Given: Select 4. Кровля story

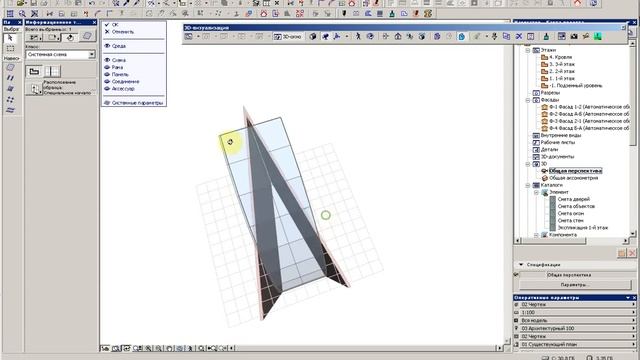Looking at the screenshot, I should (560, 57).
